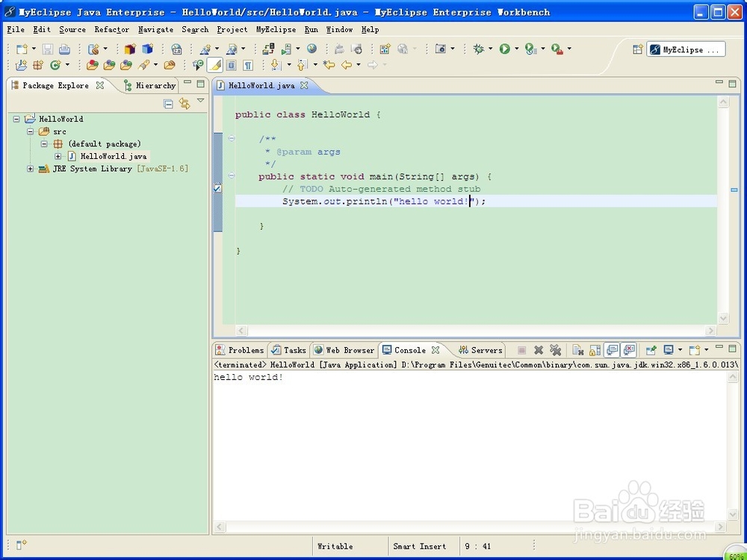The height and width of the screenshot is (560, 747).
Task: Click Collapse All icon in Package Explorer
Action: click(168, 104)
